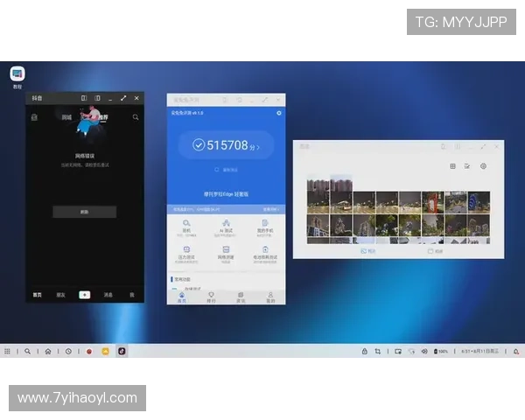Select 我 in the Douyin bottom bar

pyautogui.click(x=132, y=295)
